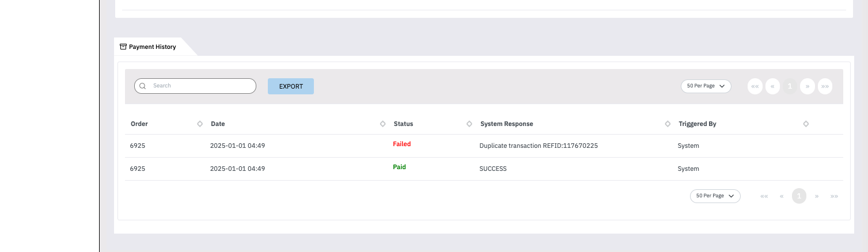
Task: Click the System Response sort icon
Action: (668, 124)
